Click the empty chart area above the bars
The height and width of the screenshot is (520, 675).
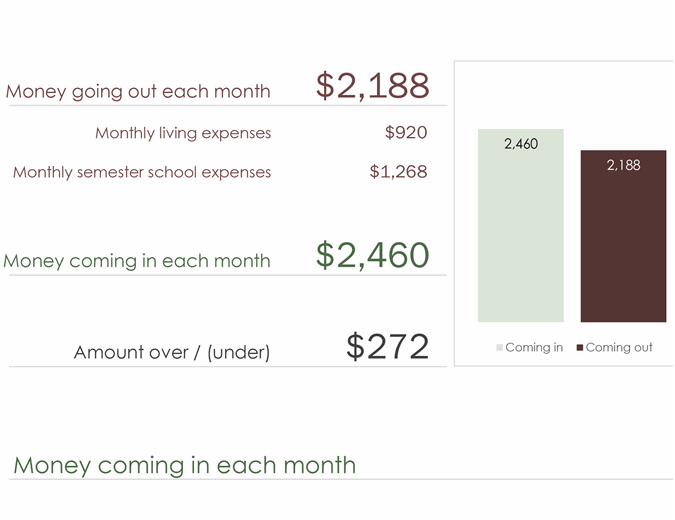560,95
